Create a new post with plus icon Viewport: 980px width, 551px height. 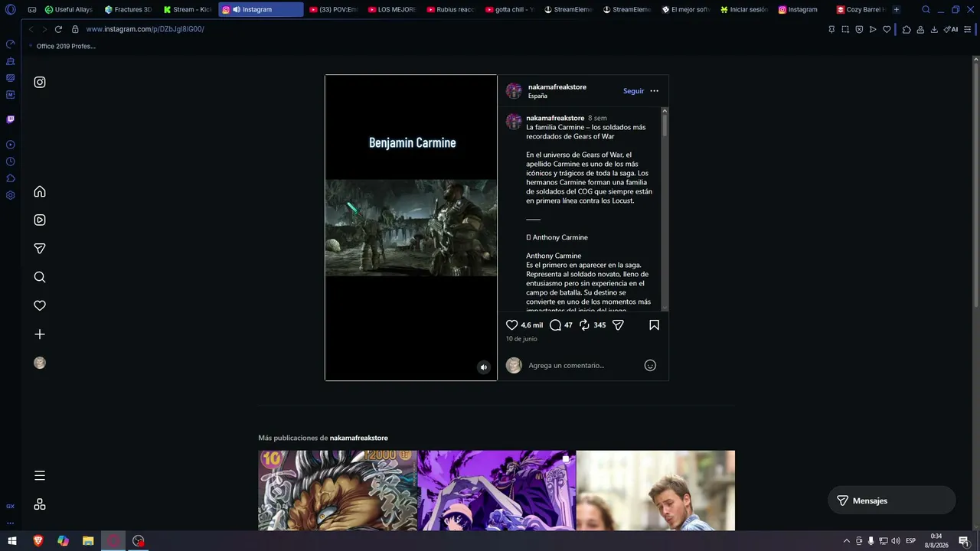pos(40,334)
